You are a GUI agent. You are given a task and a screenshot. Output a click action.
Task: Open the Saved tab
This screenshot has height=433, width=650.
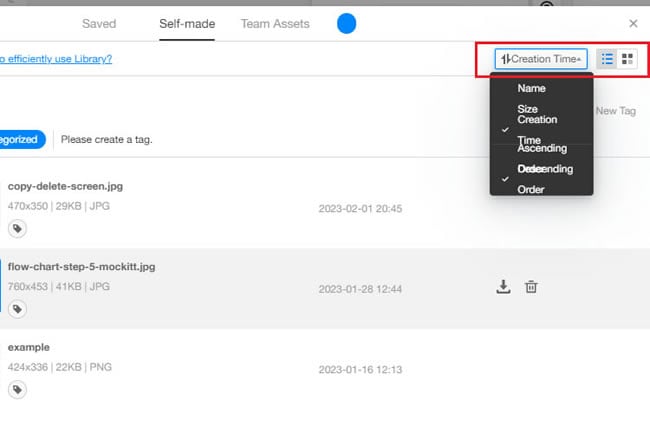point(99,24)
